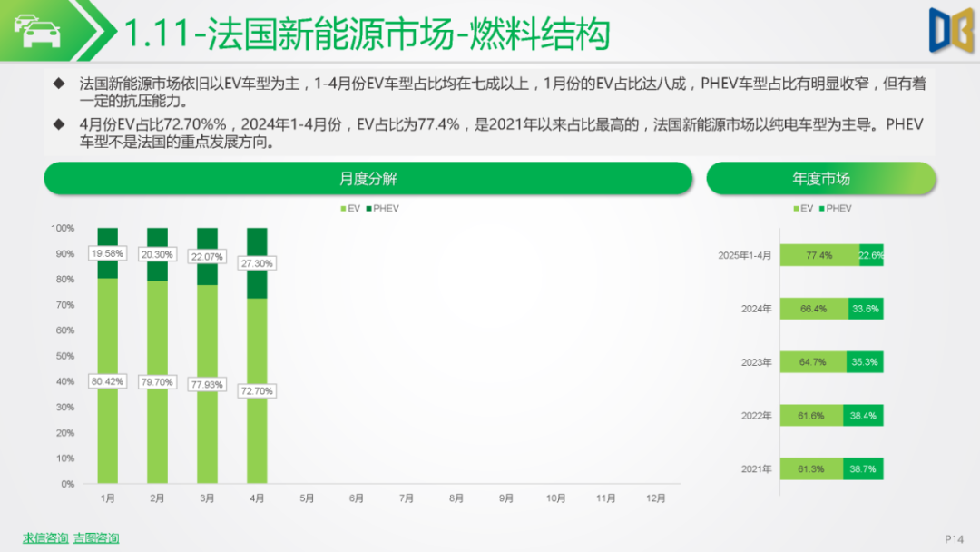Click the 2月 axis label

click(157, 498)
